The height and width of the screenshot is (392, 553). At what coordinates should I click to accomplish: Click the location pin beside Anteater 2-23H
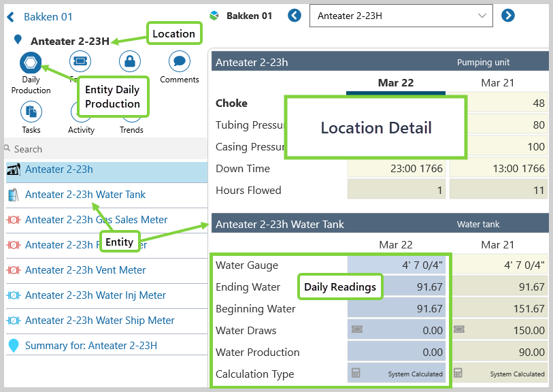coord(18,39)
